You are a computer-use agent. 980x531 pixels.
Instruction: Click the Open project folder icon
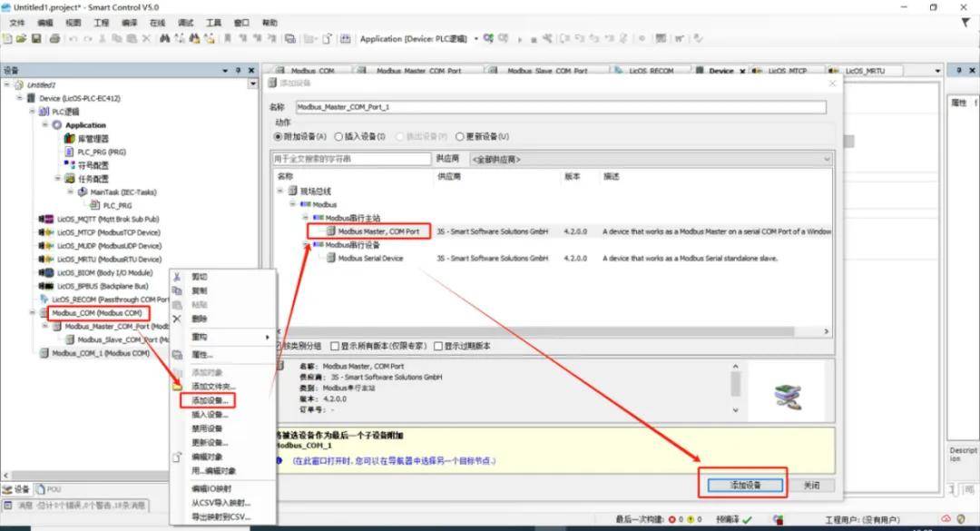pos(22,39)
